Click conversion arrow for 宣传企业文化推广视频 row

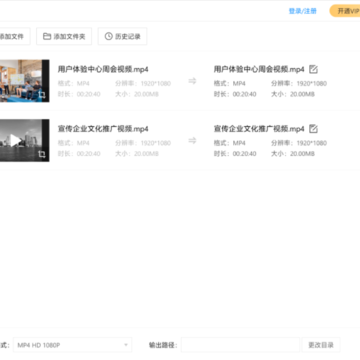(x=192, y=140)
